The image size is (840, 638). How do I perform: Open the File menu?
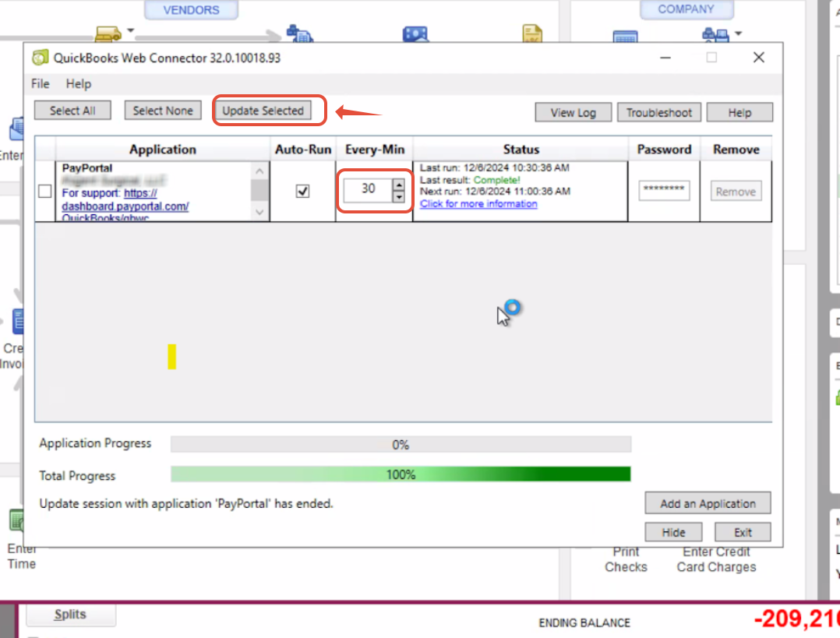pyautogui.click(x=41, y=83)
